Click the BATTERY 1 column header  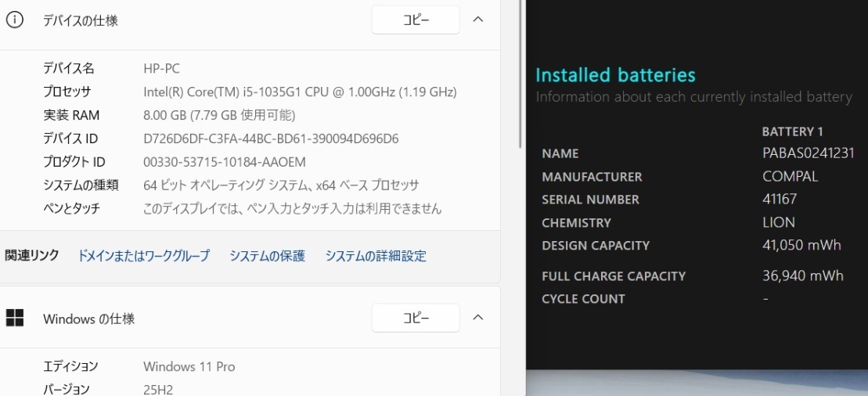[793, 131]
